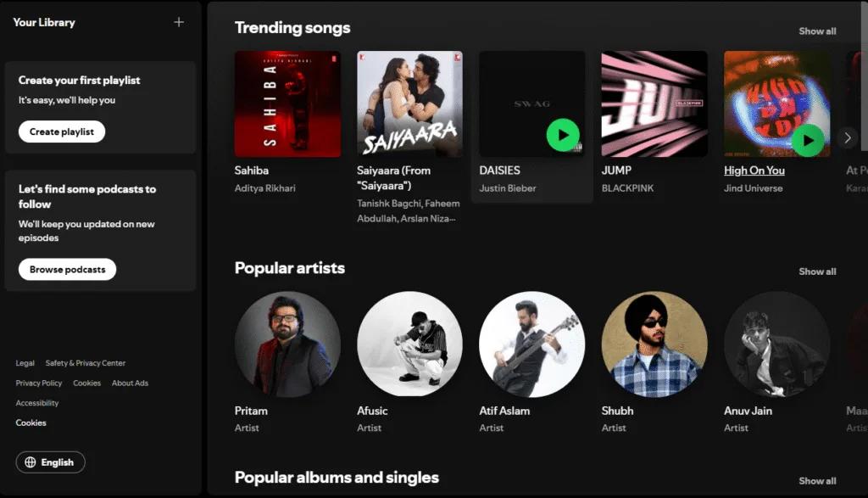868x498 pixels.
Task: Click the Your Library heading
Action: tap(44, 23)
